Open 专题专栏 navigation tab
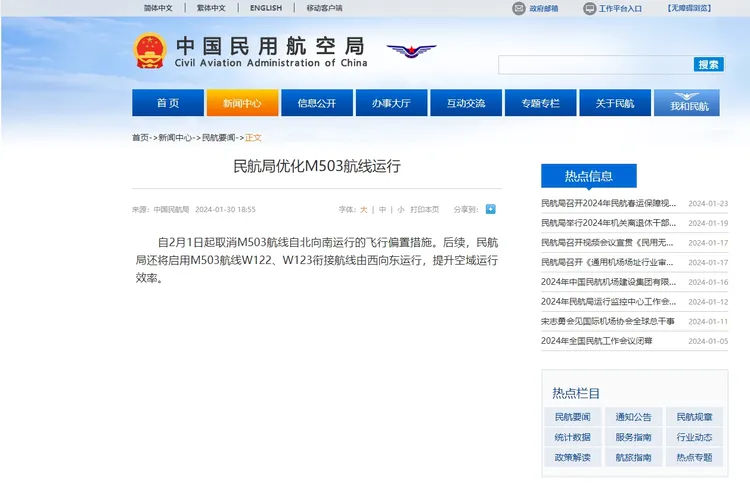Screen dimensions: 750x497 click(540, 102)
